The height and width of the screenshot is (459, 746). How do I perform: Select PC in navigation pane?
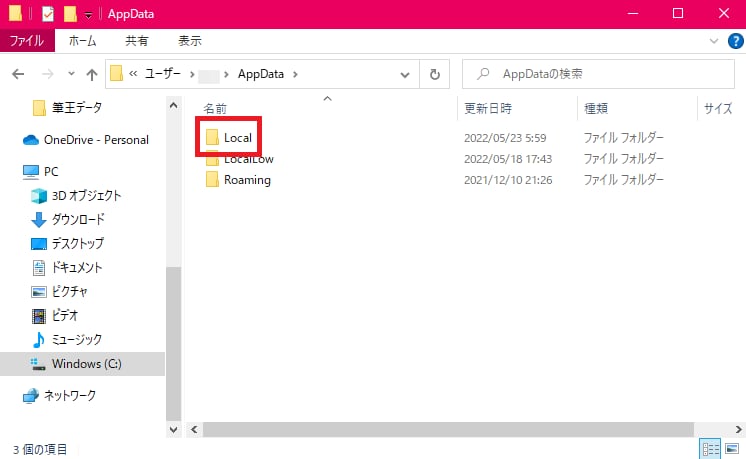pyautogui.click(x=51, y=171)
